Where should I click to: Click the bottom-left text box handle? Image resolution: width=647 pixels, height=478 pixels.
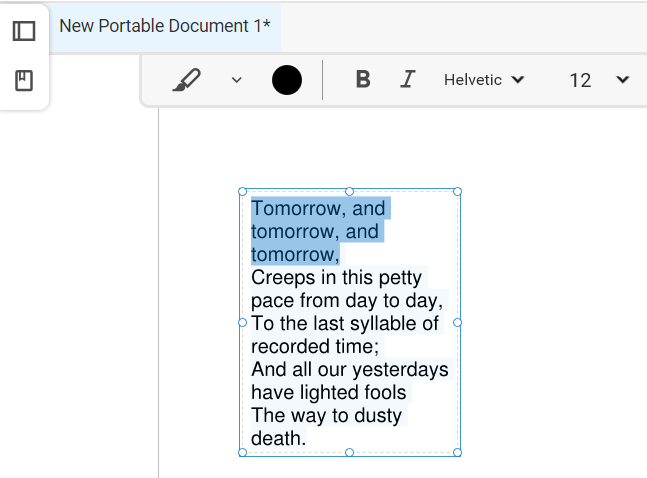pyautogui.click(x=243, y=452)
